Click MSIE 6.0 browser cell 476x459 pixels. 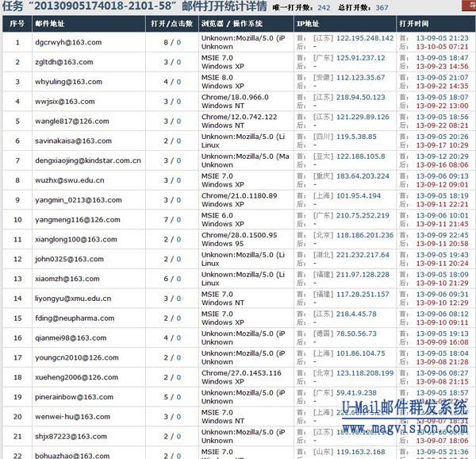(217, 215)
